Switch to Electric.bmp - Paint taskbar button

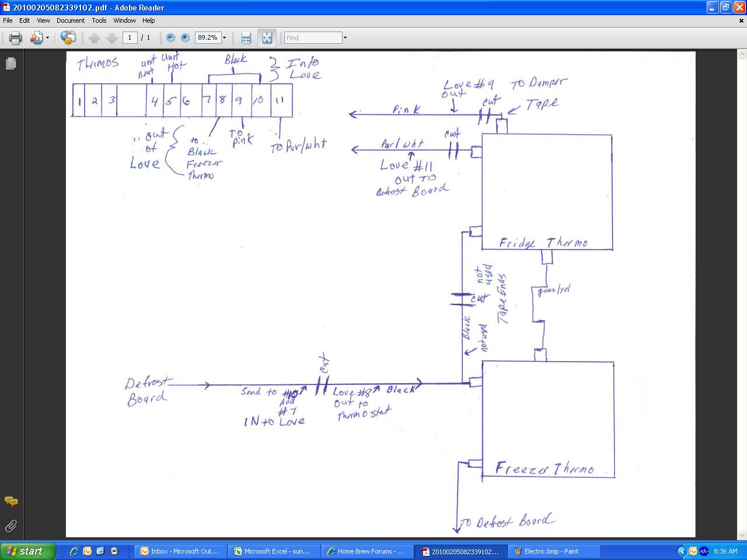click(x=546, y=551)
